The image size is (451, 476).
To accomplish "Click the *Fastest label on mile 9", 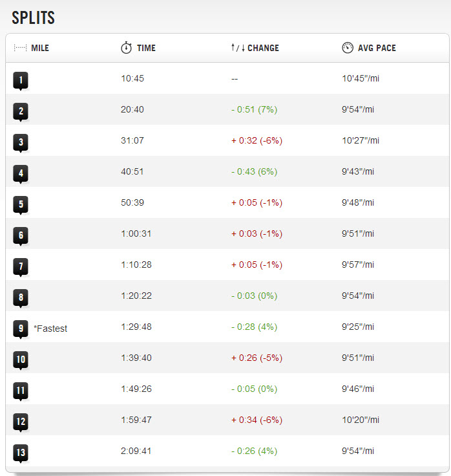I will pyautogui.click(x=50, y=329).
